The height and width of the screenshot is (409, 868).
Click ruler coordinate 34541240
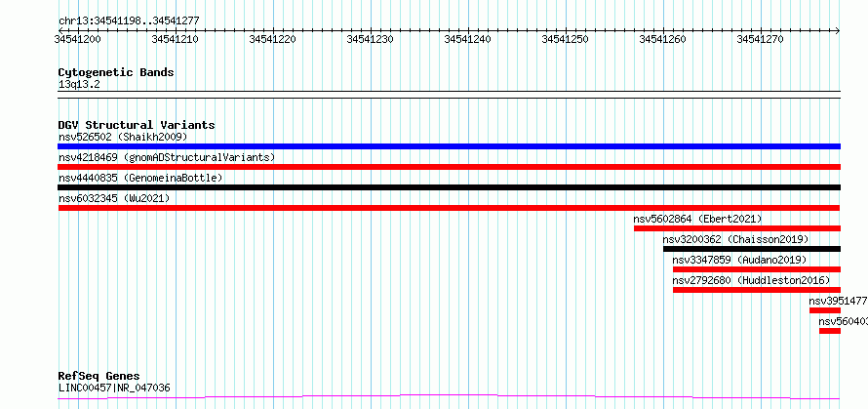tap(468, 39)
